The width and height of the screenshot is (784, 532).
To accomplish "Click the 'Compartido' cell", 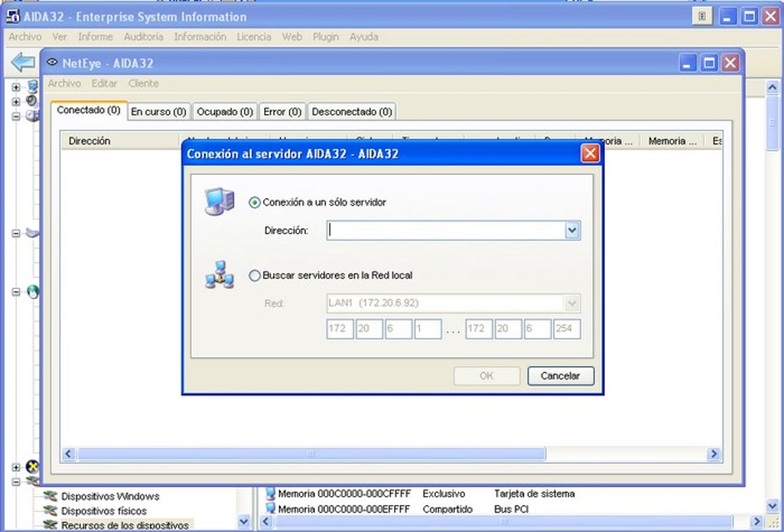I will pos(447,509).
